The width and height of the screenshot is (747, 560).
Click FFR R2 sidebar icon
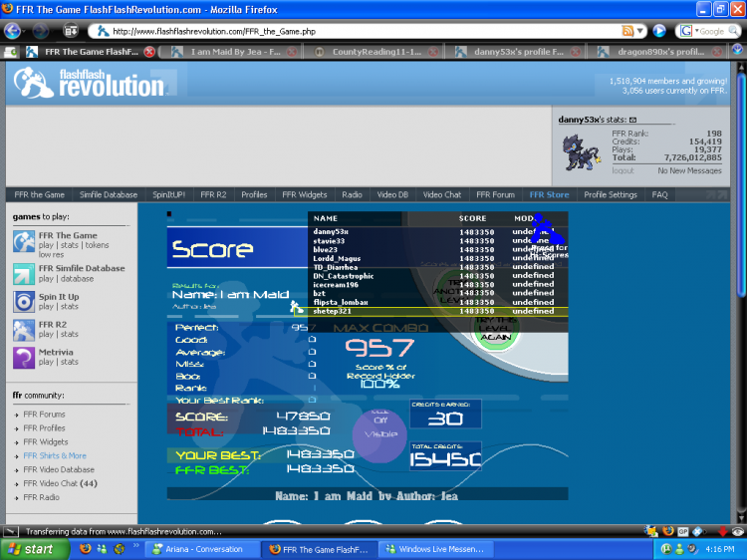(x=23, y=330)
